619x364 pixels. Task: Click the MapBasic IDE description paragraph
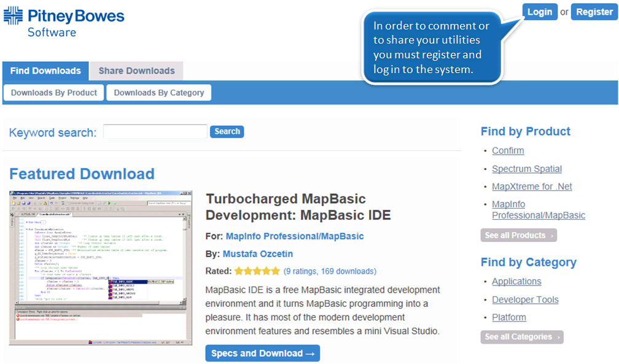(x=322, y=311)
